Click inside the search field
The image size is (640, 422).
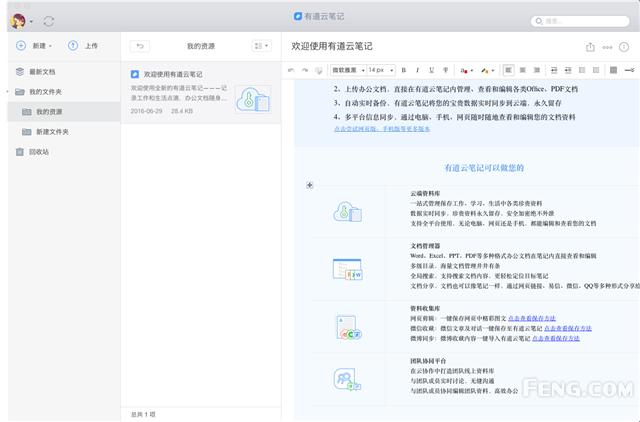tap(580, 21)
